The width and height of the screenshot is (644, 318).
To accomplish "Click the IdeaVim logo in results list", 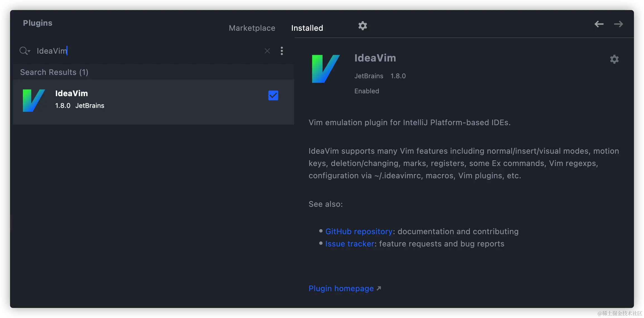I will [x=34, y=100].
